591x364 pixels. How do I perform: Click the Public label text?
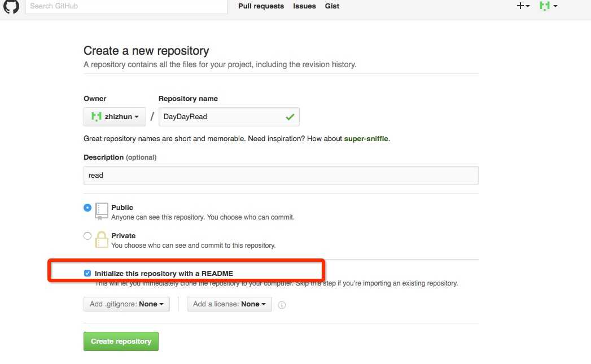click(x=122, y=208)
